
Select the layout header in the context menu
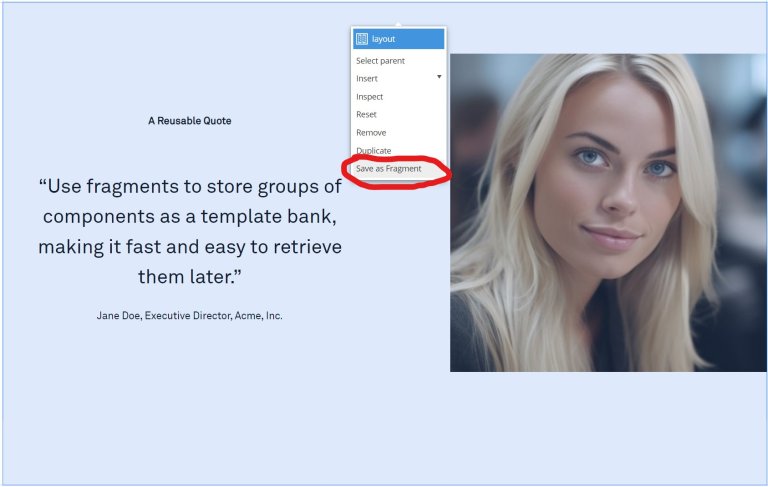398,39
